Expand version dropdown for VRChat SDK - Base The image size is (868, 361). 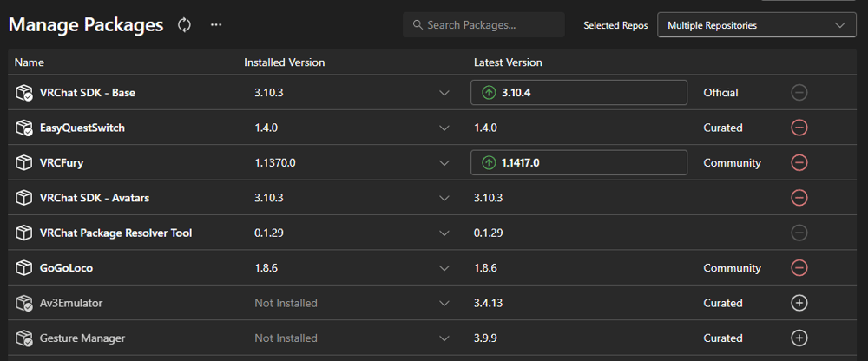tap(444, 93)
